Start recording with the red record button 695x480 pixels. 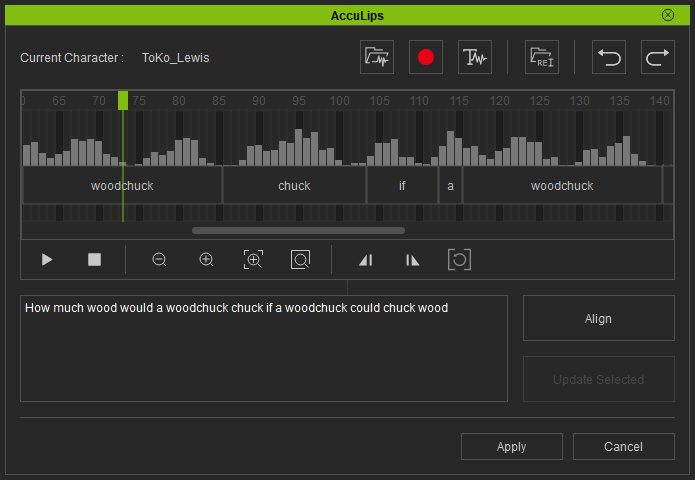click(426, 58)
